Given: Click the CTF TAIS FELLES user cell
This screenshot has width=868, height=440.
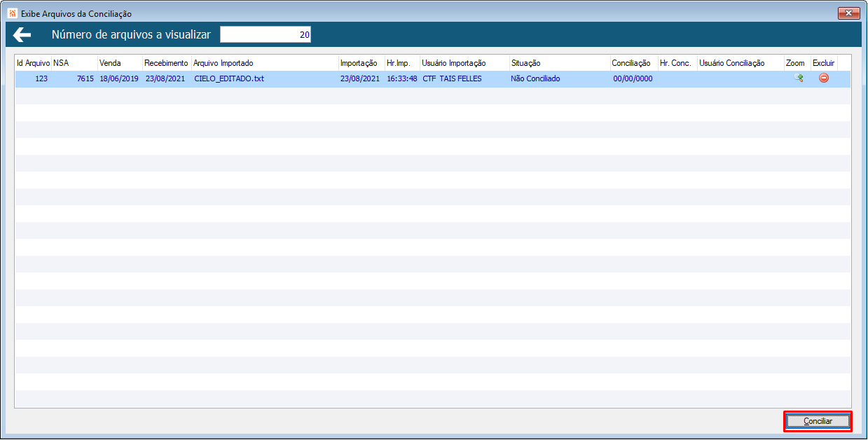Looking at the screenshot, I should tap(452, 78).
